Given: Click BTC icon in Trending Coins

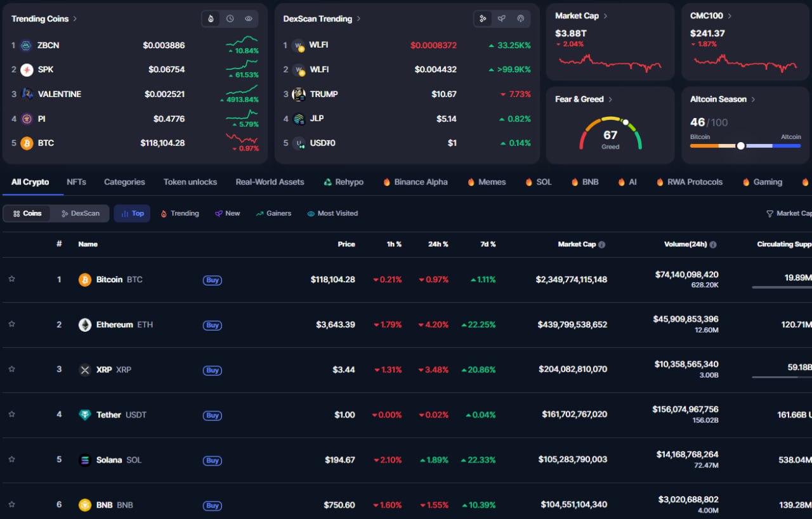Looking at the screenshot, I should pos(27,143).
